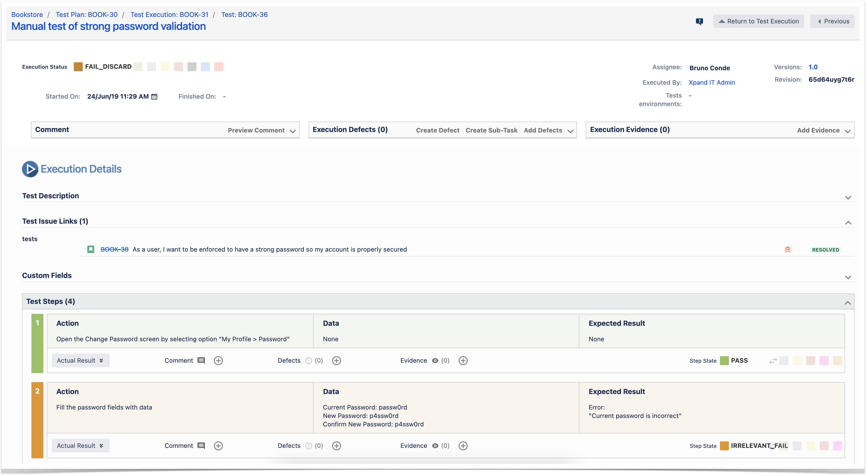Screen dimensions: 868x476
Task: Set step 1 state to violet swatch
Action: coord(824,360)
